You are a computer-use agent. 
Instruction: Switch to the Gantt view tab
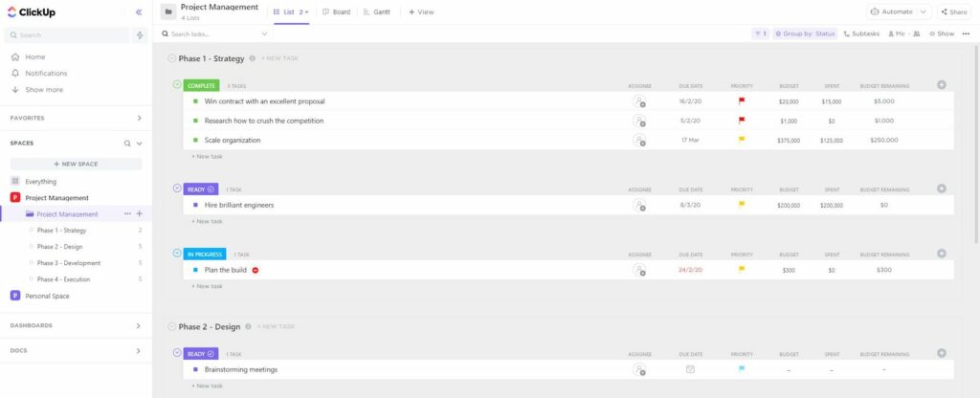[377, 12]
